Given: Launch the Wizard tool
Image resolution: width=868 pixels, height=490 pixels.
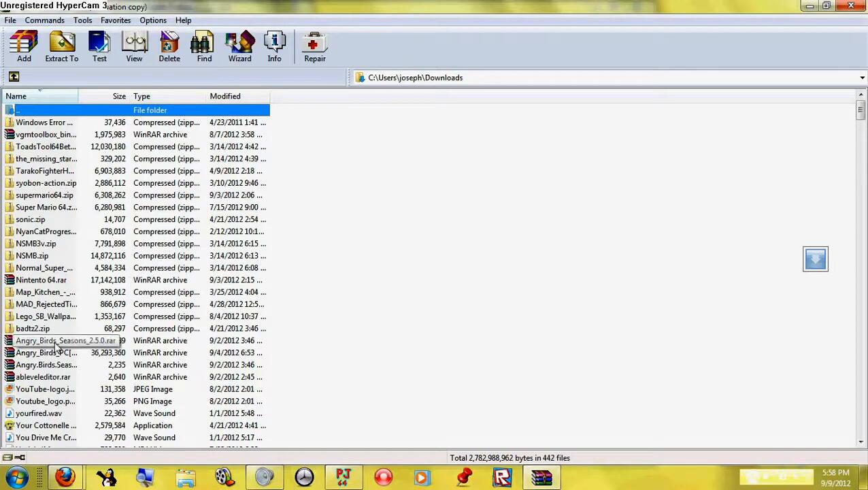Looking at the screenshot, I should pyautogui.click(x=239, y=46).
